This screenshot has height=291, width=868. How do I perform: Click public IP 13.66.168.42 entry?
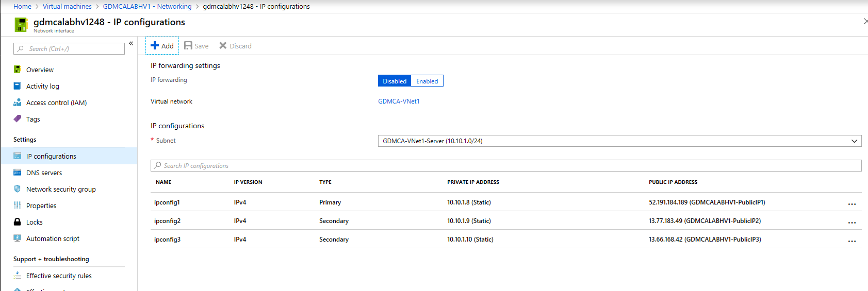pyautogui.click(x=705, y=239)
